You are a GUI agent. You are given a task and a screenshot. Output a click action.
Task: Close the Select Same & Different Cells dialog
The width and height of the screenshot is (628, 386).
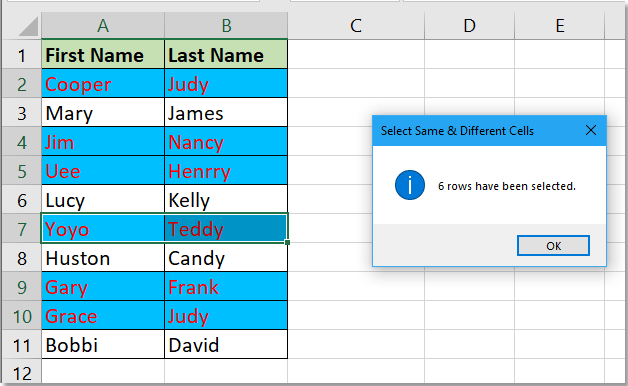pos(591,130)
